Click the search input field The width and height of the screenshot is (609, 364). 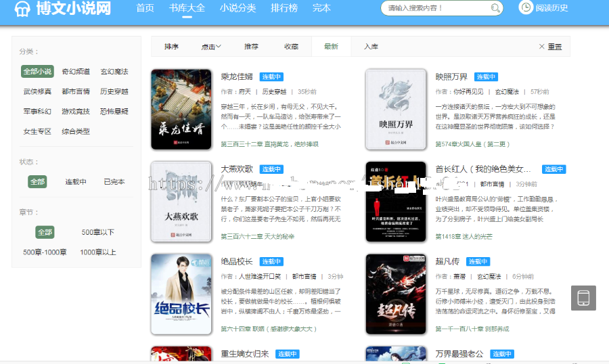(436, 9)
